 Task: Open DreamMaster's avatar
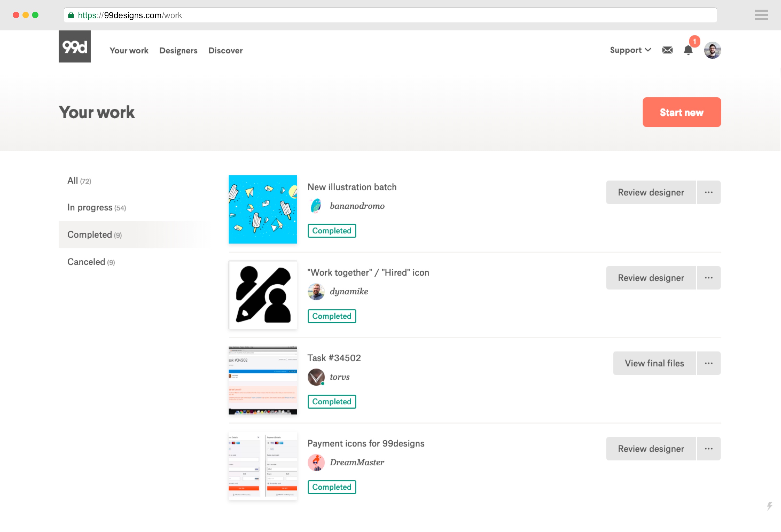[x=316, y=463]
